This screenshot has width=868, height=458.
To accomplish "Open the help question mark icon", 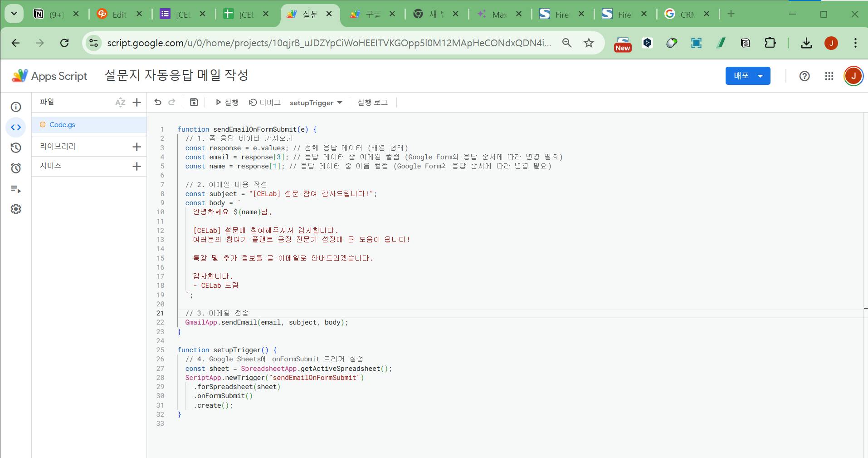I will pos(805,76).
